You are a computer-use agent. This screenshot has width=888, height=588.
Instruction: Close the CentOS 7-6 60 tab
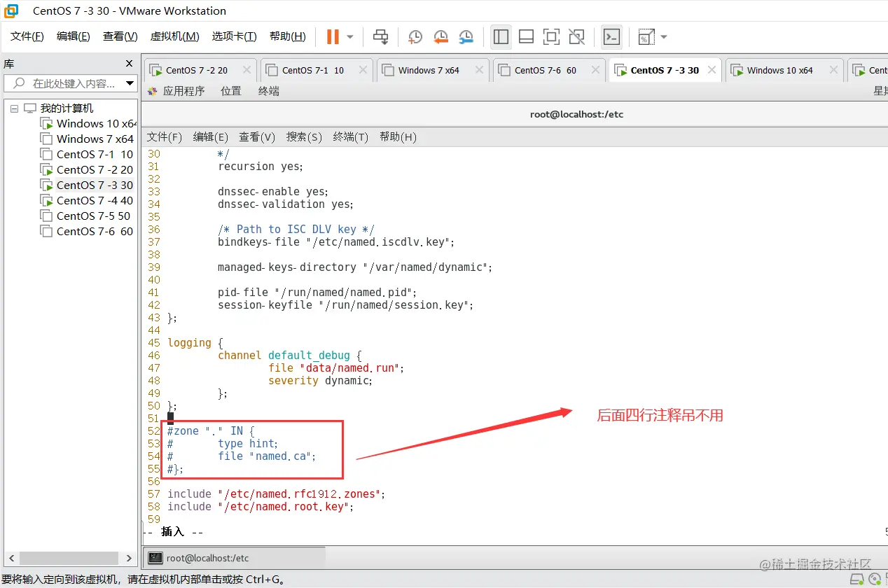595,70
